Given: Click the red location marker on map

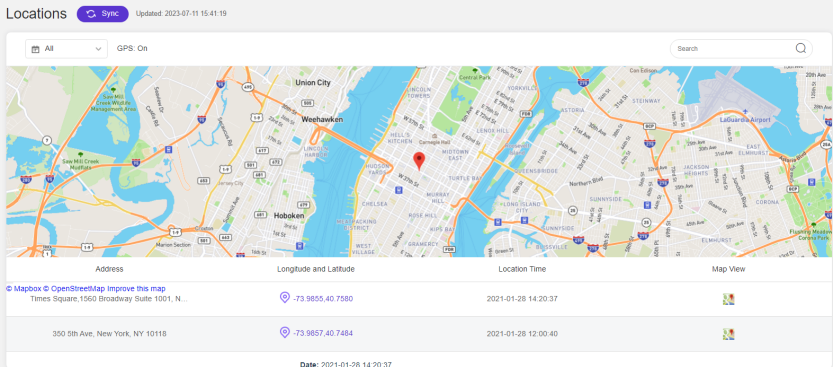Looking at the screenshot, I should [419, 160].
